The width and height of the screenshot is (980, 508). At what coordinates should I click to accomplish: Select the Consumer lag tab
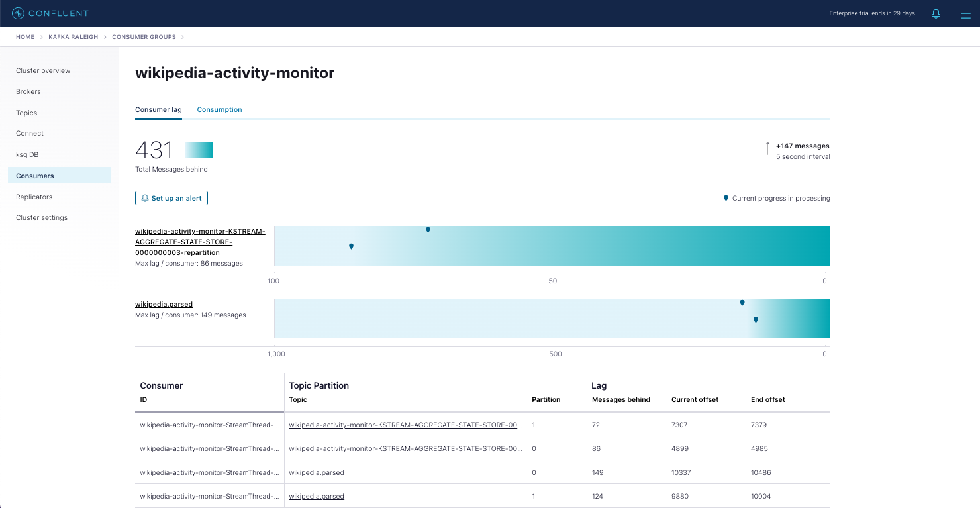pos(158,110)
